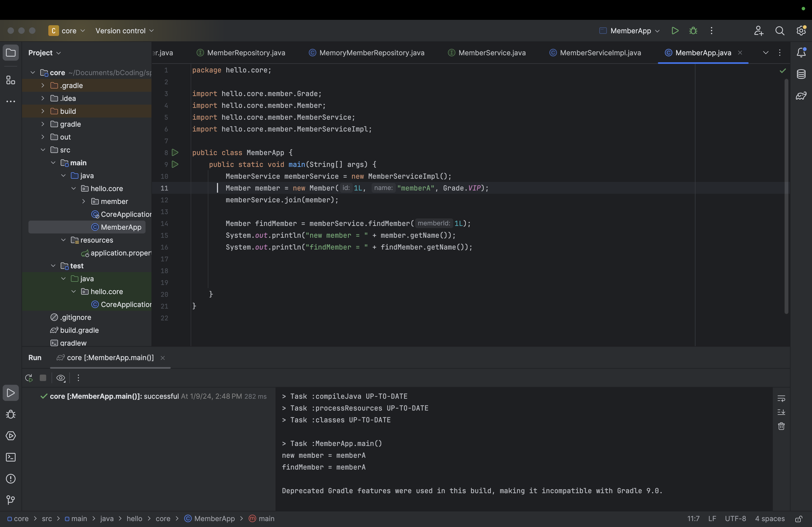Open the Project view mode dropdown
This screenshot has width=812, height=527.
point(44,53)
